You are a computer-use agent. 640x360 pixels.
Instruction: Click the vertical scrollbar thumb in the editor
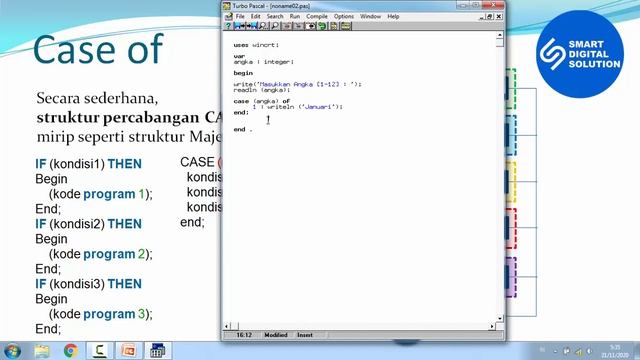(500, 43)
